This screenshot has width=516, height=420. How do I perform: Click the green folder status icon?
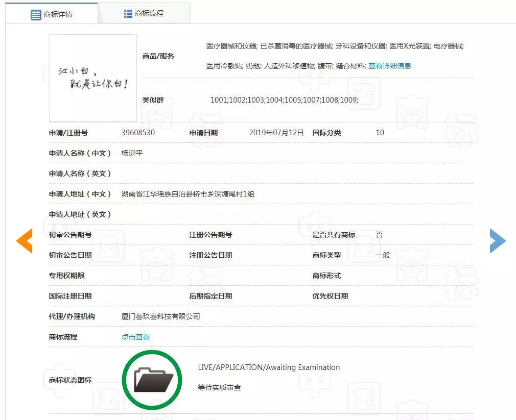click(x=152, y=380)
